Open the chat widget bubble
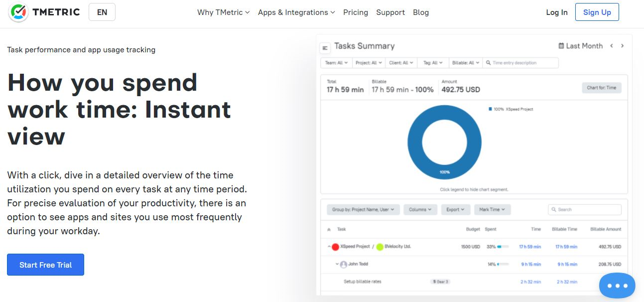Viewport: 644px width, 302px height. [617, 286]
